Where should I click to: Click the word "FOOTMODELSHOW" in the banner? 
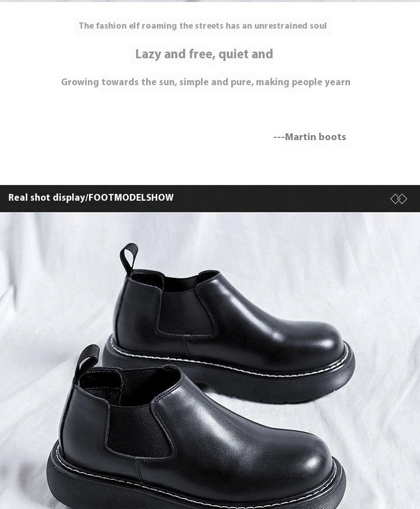(x=131, y=198)
